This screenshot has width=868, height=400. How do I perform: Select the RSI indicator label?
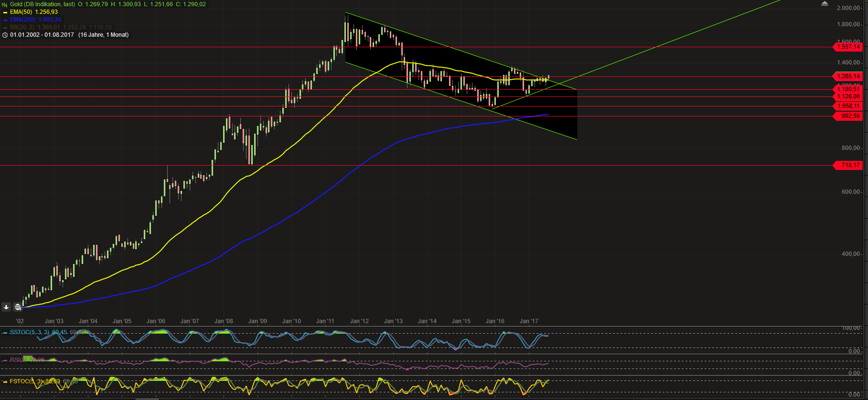pos(16,359)
